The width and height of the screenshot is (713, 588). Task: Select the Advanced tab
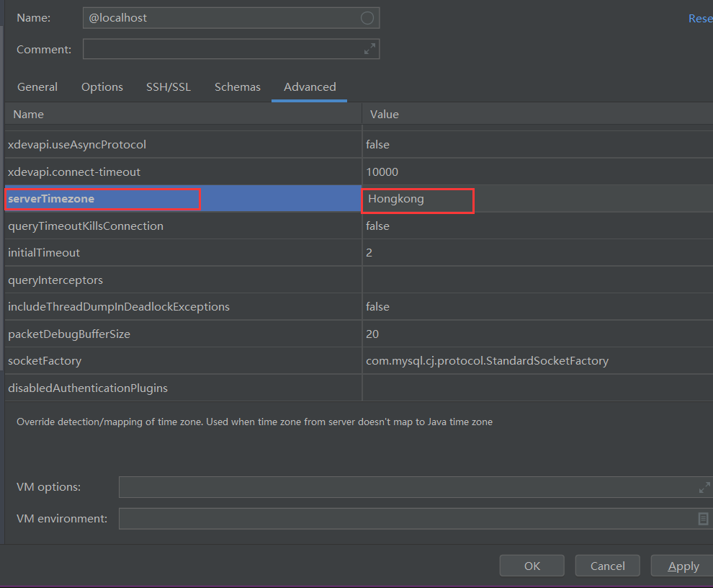(x=309, y=86)
